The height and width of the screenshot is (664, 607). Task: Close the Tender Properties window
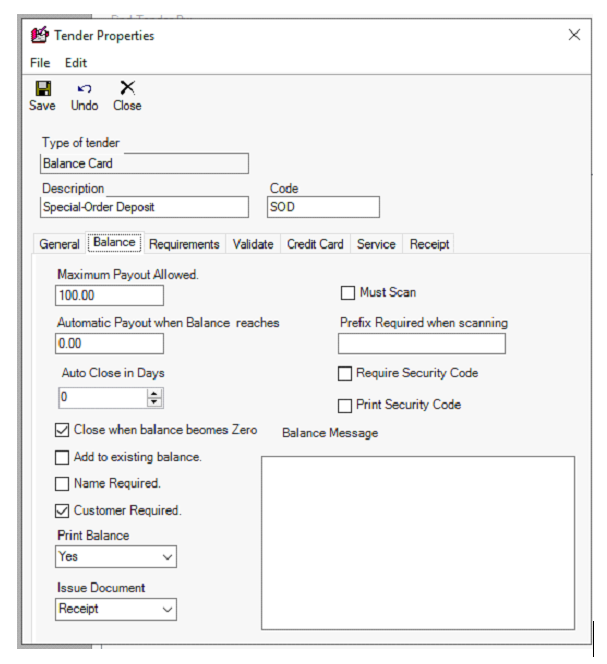coord(574,35)
